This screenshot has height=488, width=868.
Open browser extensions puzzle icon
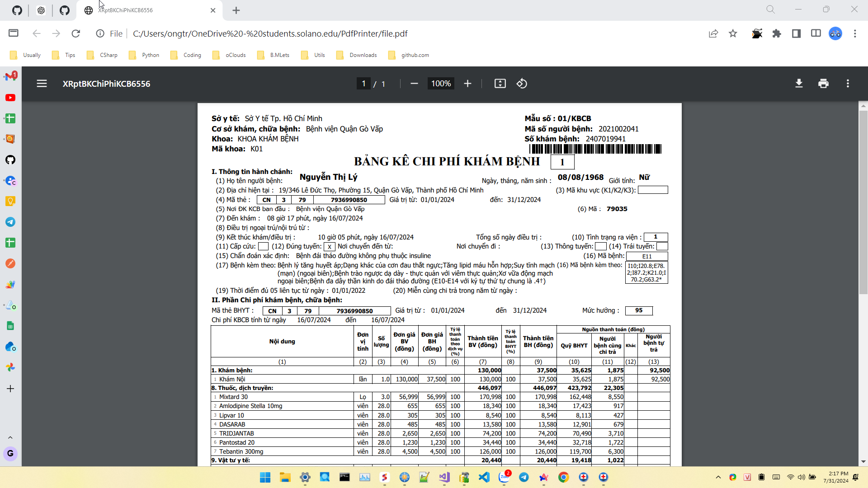pos(777,33)
